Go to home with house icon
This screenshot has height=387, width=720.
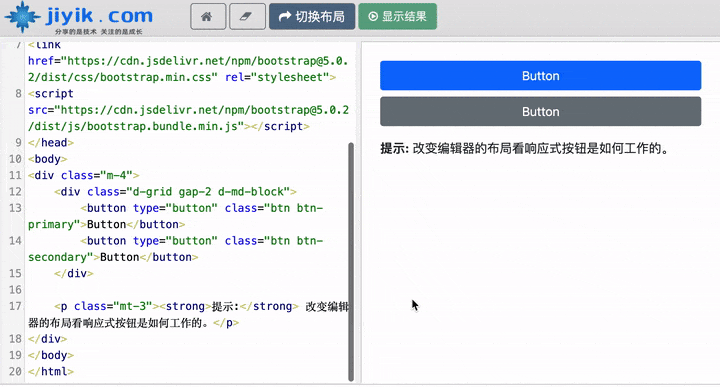[x=208, y=17]
